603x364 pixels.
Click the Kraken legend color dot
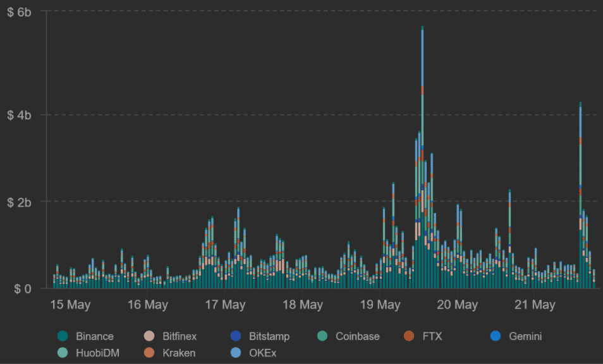pyautogui.click(x=149, y=353)
